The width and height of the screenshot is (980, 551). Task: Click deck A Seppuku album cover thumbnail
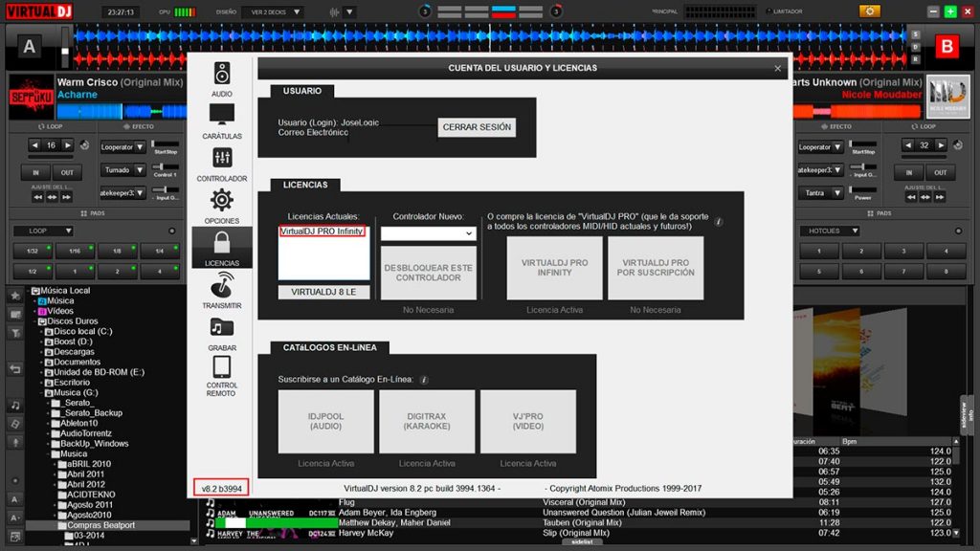(x=31, y=97)
